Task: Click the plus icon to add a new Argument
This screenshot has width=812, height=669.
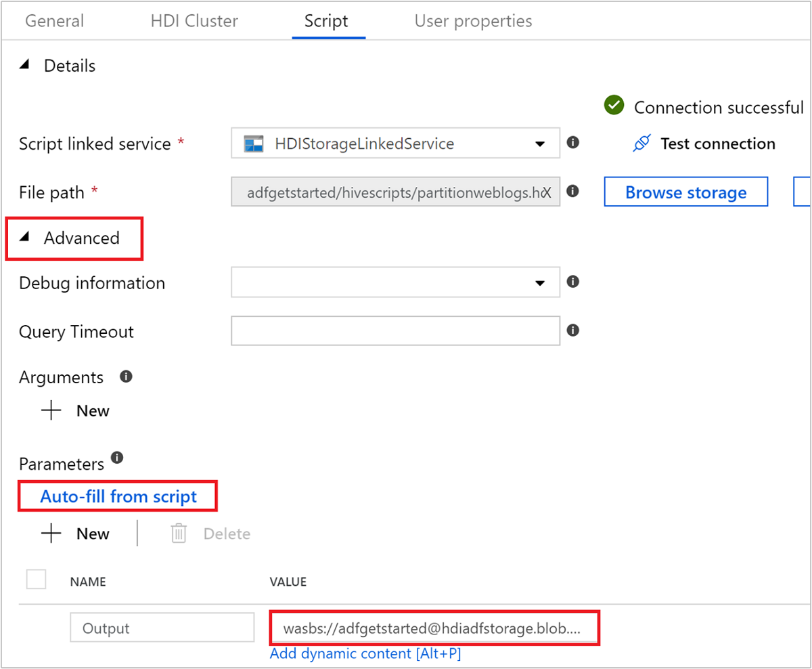Action: point(51,410)
